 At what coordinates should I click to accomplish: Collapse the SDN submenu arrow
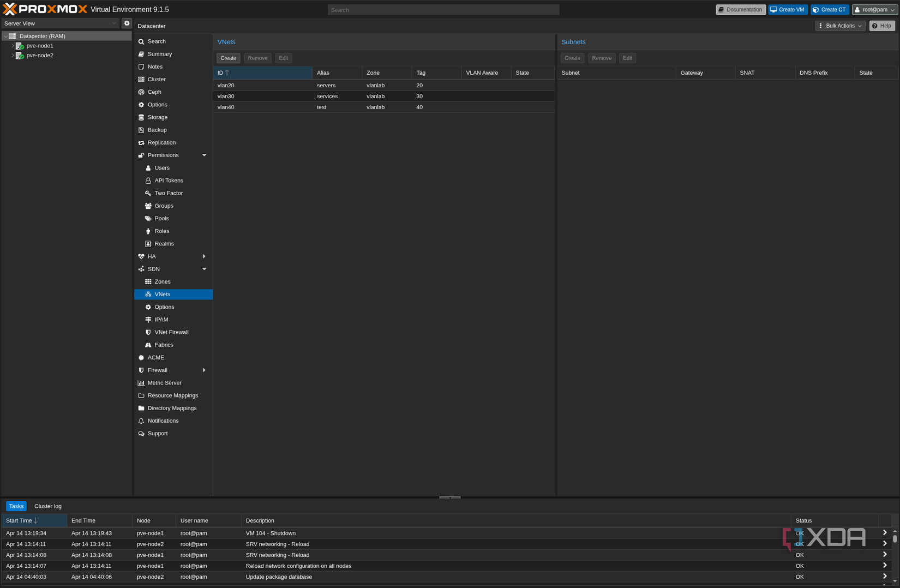coord(205,269)
